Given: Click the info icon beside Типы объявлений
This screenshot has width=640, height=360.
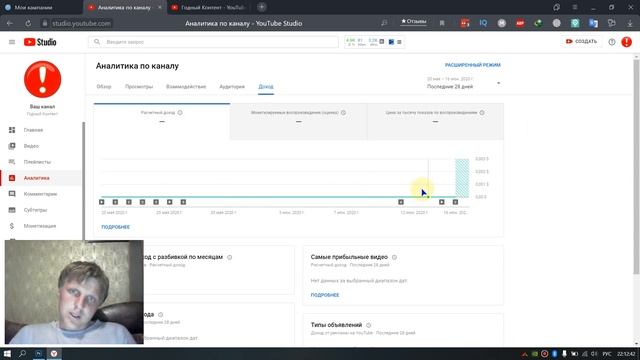Looking at the screenshot, I should (369, 325).
